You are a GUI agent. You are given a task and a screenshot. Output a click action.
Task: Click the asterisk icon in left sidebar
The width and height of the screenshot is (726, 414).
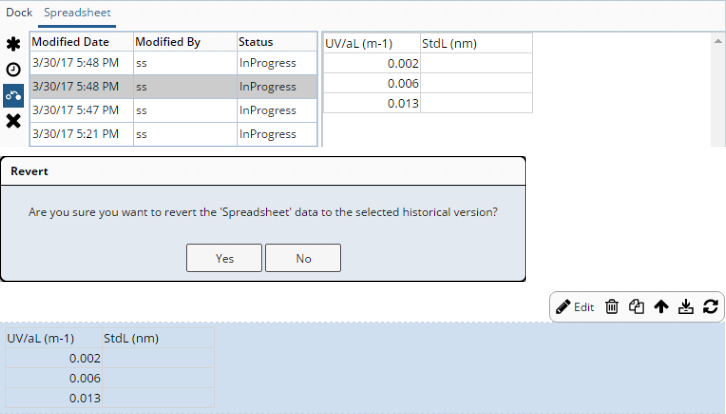pyautogui.click(x=13, y=44)
